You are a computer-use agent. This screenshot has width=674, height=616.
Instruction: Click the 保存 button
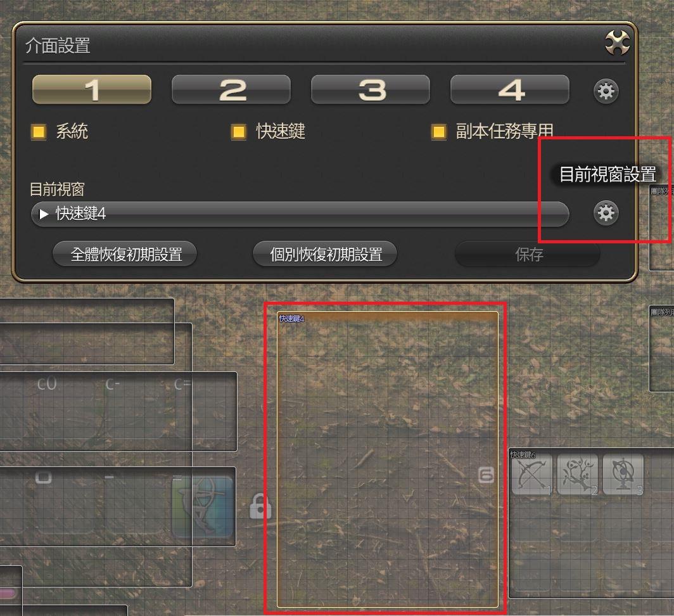pos(528,254)
